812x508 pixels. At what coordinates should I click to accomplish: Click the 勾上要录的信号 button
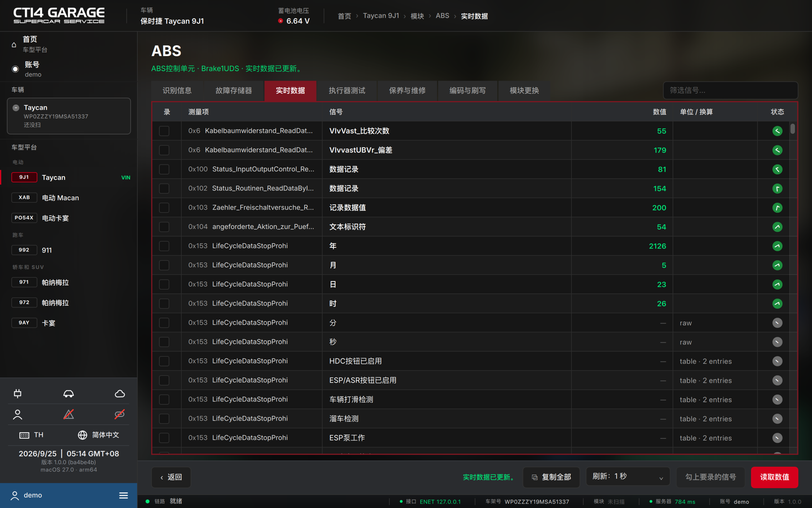[710, 477]
